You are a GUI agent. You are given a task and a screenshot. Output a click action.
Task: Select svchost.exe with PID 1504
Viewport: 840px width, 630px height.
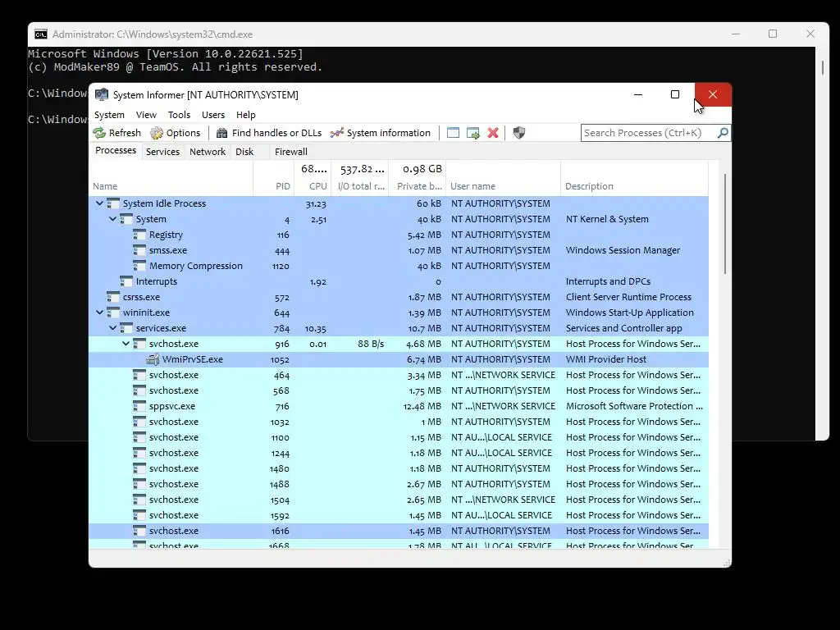click(399, 500)
